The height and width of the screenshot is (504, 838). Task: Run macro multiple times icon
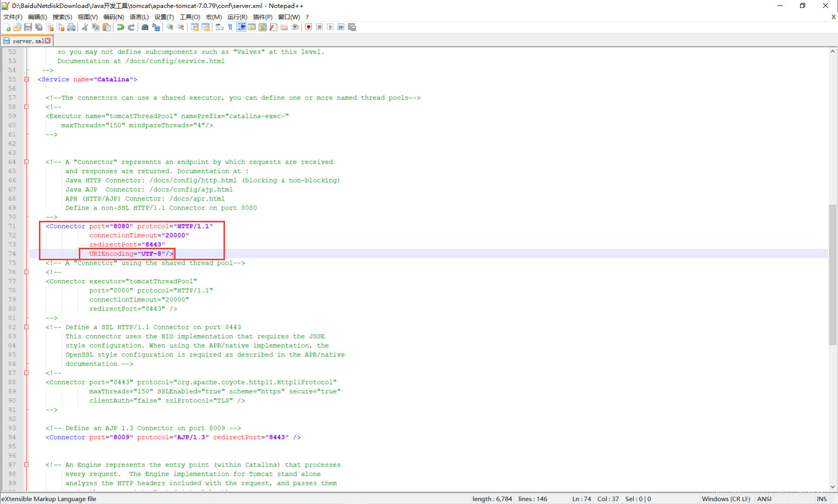click(341, 27)
